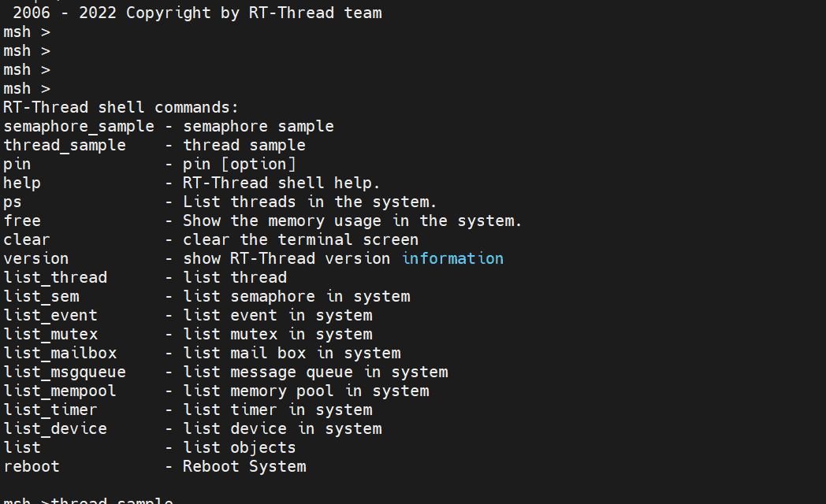Click the list_msgqueue command name

(x=65, y=372)
